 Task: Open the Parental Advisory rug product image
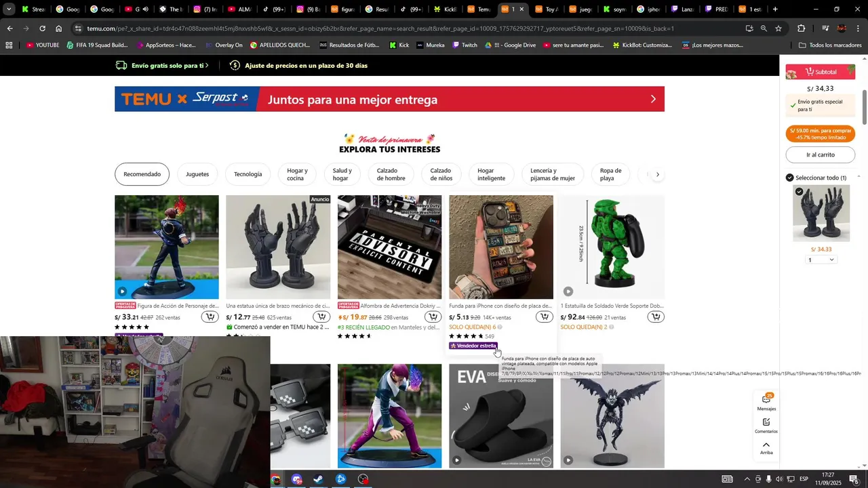[x=389, y=247]
